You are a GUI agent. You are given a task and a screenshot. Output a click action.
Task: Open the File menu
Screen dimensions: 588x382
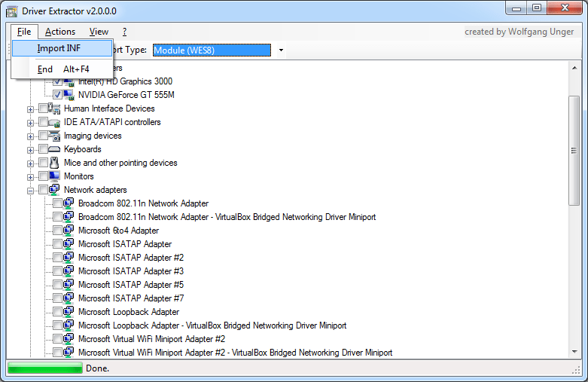24,32
